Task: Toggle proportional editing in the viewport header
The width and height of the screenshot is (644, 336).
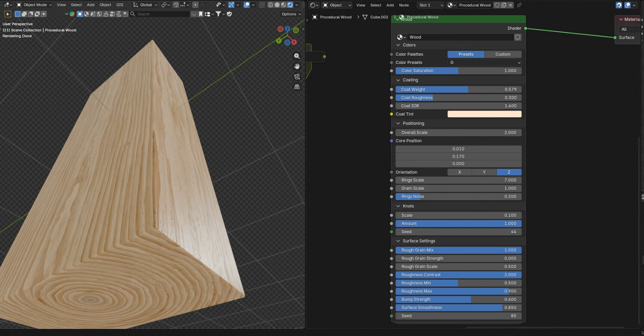Action: (x=195, y=5)
